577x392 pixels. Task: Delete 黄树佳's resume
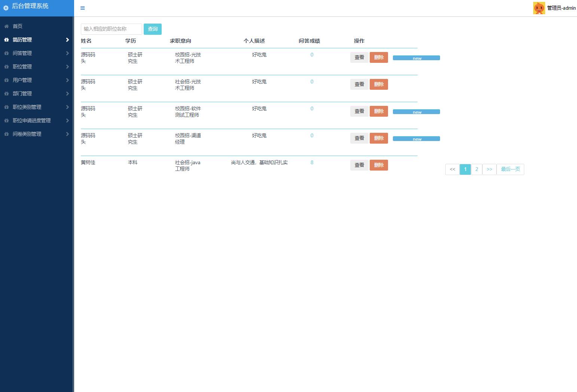(379, 165)
